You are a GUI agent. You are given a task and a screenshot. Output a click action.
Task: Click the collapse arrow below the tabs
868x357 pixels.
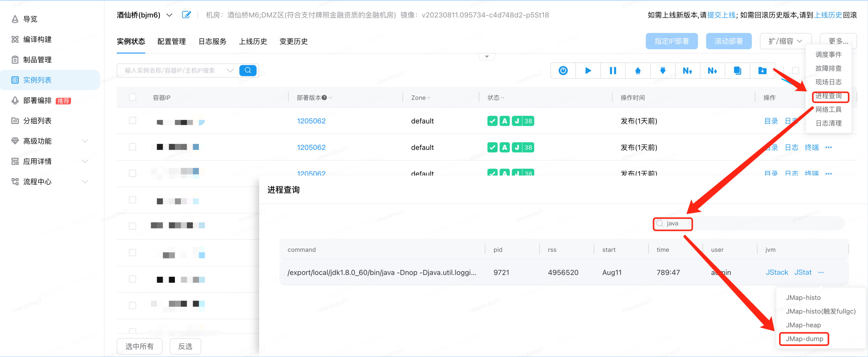coord(487,57)
